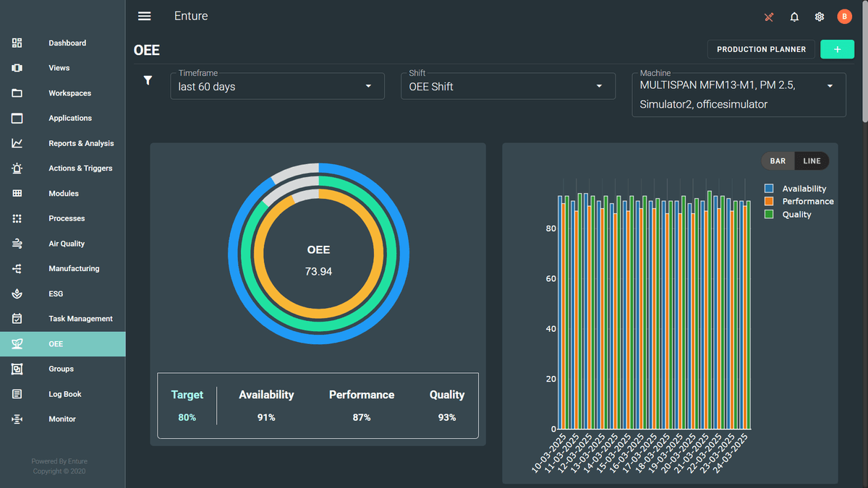Screen dimensions: 868x488
Task: Open Task Management via its calendar icon
Action: click(17, 318)
